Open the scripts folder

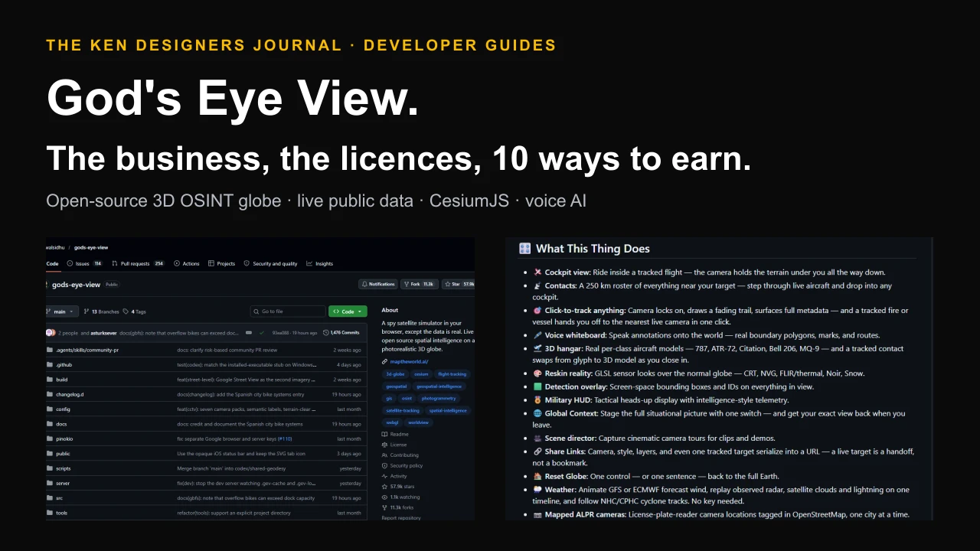pyautogui.click(x=64, y=468)
